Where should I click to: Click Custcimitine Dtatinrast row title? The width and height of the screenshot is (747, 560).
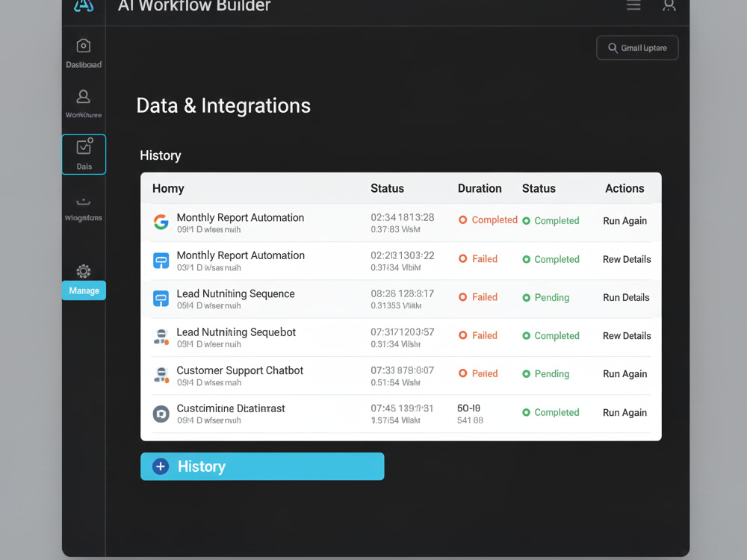point(231,408)
